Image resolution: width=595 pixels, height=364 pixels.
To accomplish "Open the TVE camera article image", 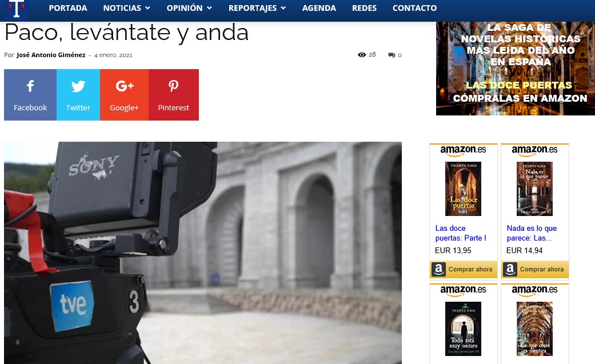I will point(203,253).
